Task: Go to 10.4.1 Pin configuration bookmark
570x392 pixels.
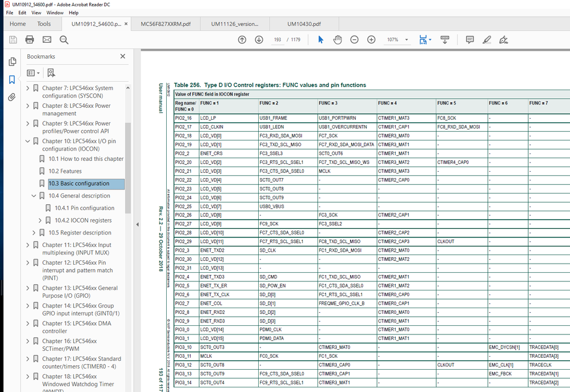Action: (85, 208)
